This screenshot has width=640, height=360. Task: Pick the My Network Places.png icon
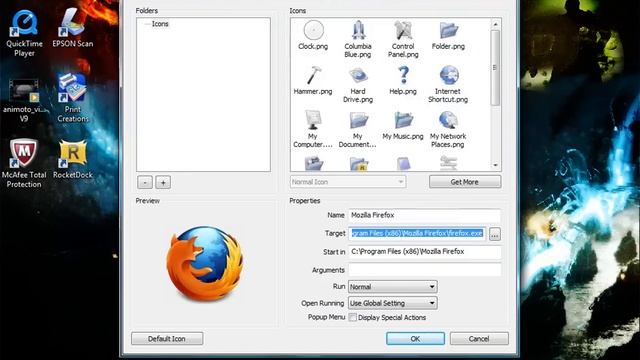pos(448,129)
